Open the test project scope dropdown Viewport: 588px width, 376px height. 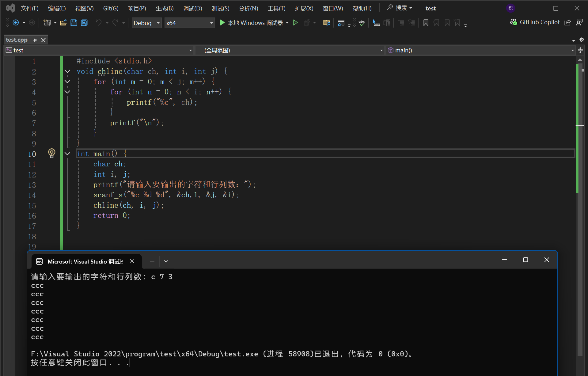(x=99, y=50)
